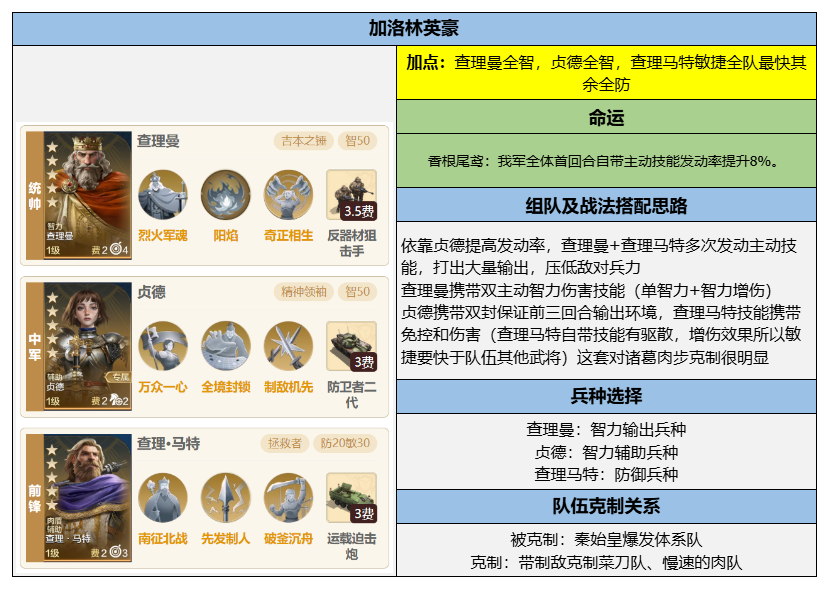Click the 烈火军魂 skill icon
Screen dimensions: 829x589
point(163,195)
